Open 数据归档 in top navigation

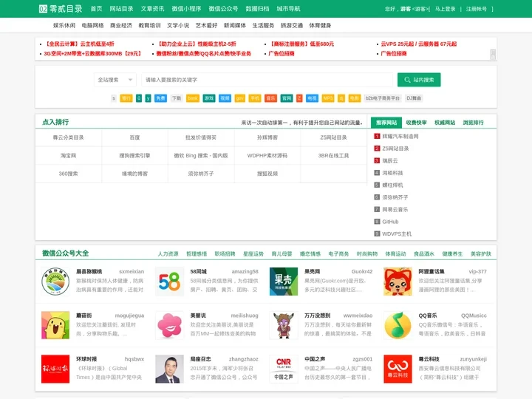[x=257, y=9]
